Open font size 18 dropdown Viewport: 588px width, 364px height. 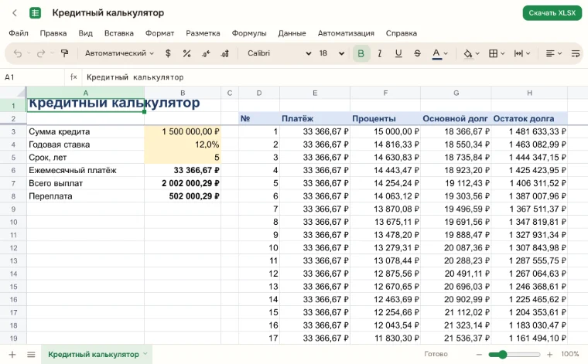(x=331, y=53)
